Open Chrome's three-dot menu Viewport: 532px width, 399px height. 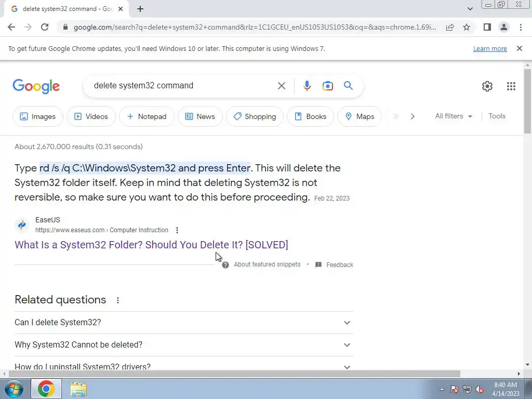click(x=521, y=27)
